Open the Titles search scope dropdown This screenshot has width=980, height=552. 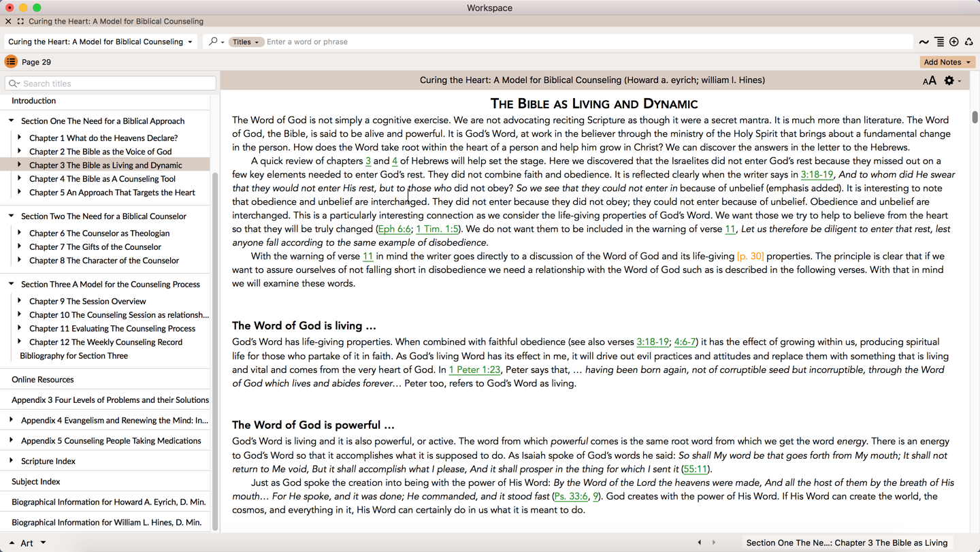(246, 42)
